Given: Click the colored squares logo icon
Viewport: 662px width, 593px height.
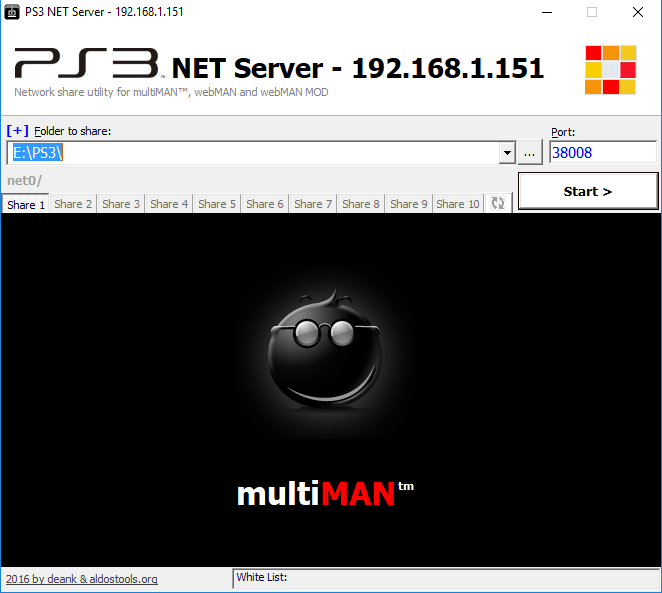Looking at the screenshot, I should coord(610,70).
